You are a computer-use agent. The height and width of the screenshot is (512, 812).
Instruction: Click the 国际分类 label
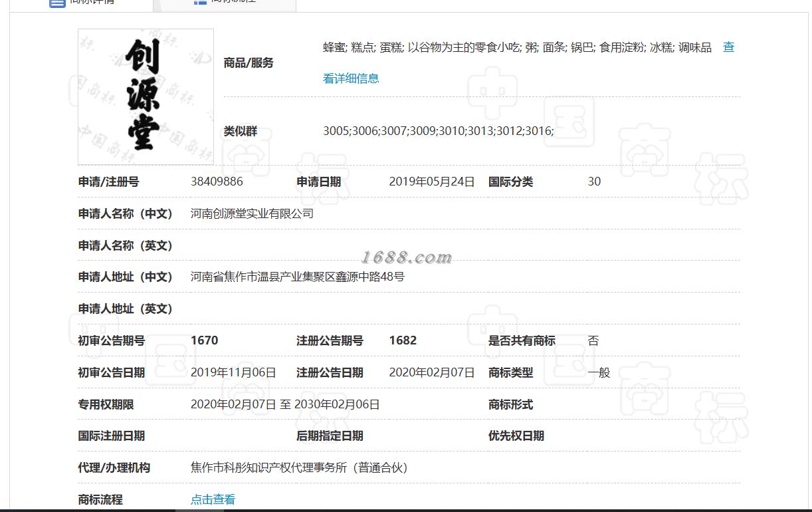click(510, 182)
